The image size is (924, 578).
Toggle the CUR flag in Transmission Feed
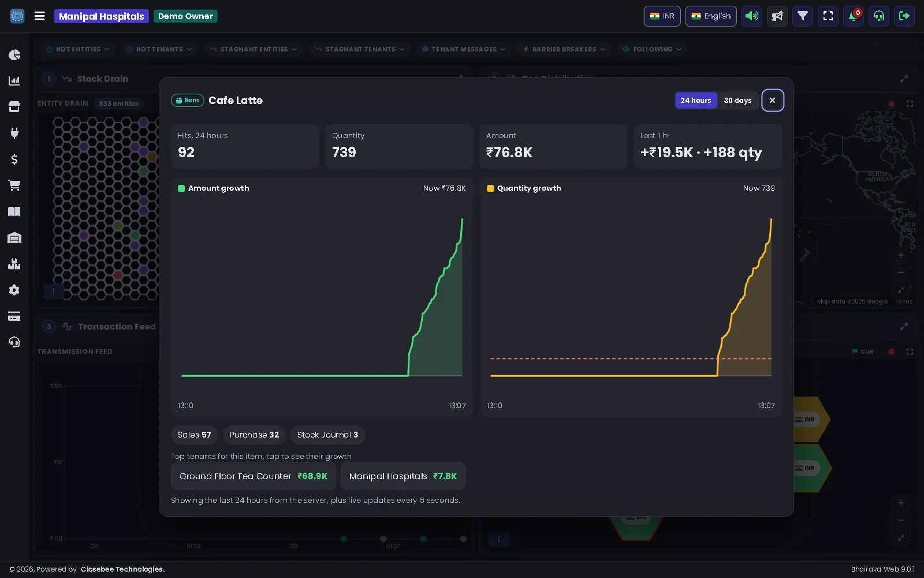tap(863, 351)
